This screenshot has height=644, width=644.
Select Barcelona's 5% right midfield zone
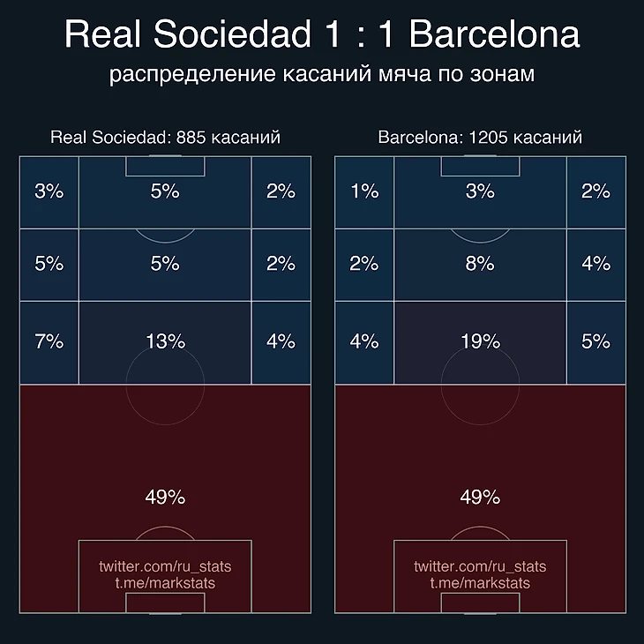pyautogui.click(x=596, y=342)
